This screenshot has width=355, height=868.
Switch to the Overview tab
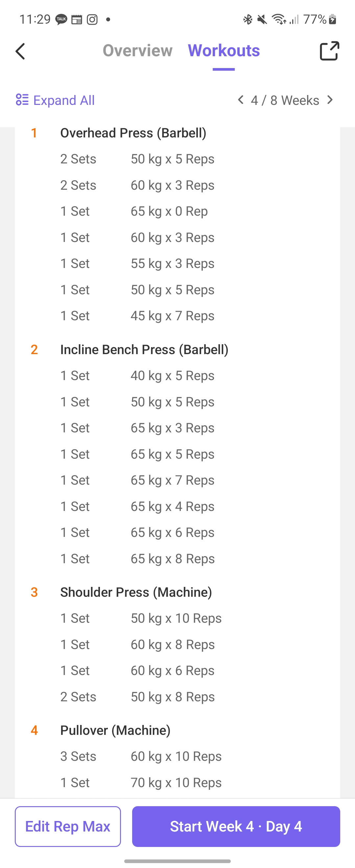pos(137,51)
